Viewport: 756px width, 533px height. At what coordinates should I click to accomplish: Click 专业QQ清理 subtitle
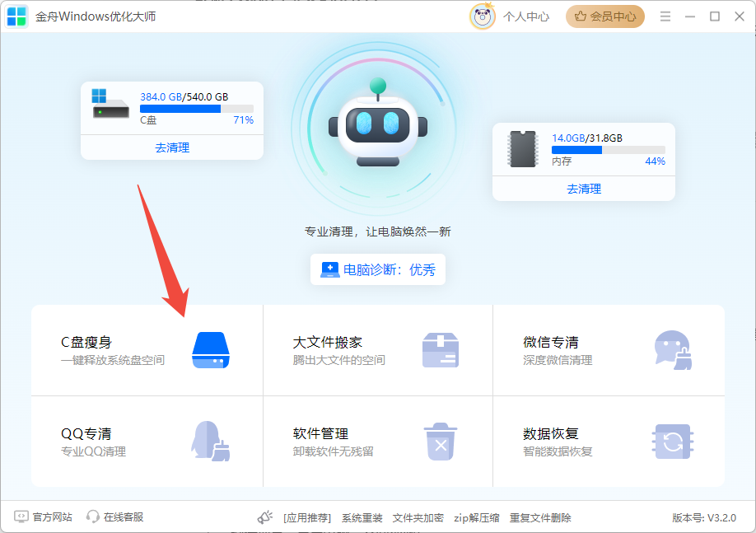click(x=94, y=452)
